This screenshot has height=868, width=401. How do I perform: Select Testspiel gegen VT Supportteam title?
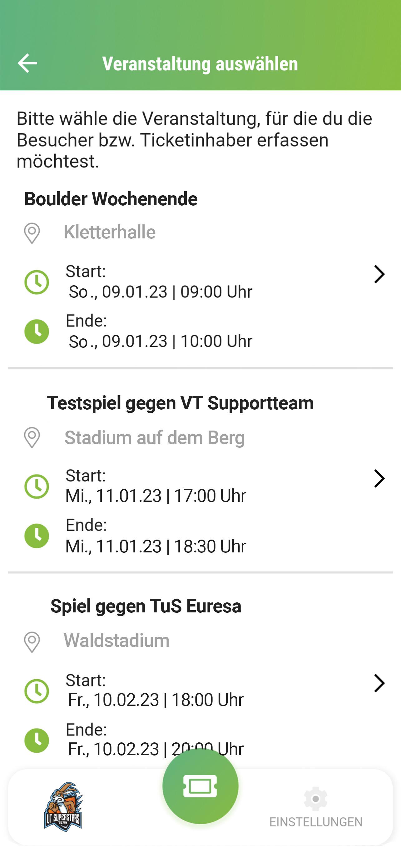[x=180, y=403]
